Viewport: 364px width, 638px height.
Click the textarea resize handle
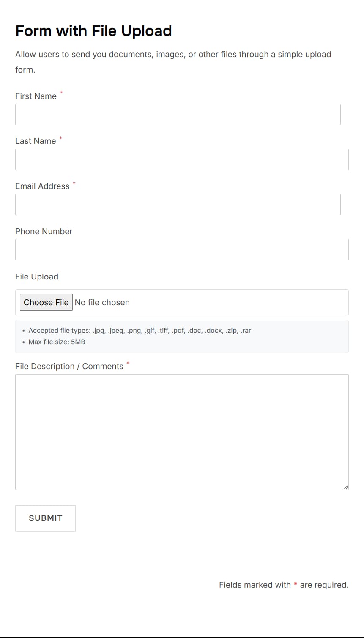[345, 487]
